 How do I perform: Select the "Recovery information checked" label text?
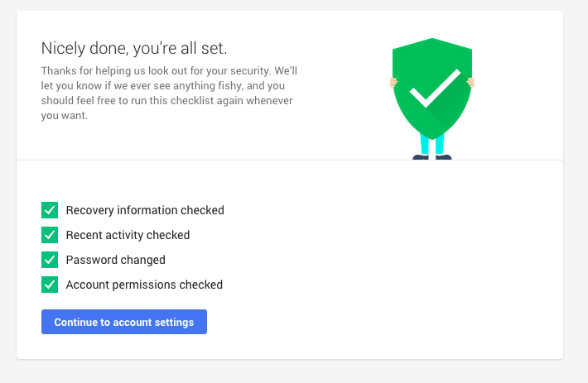(x=145, y=210)
